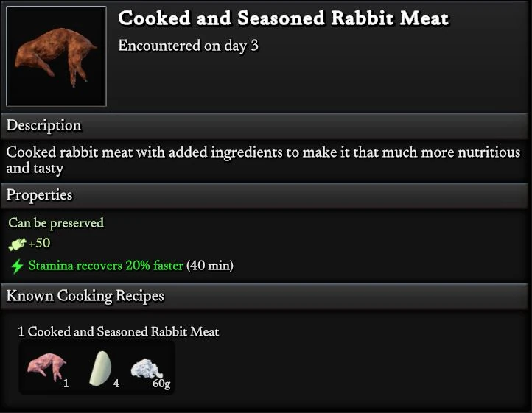
Task: Click the (40 min) duration text
Action: click(210, 266)
